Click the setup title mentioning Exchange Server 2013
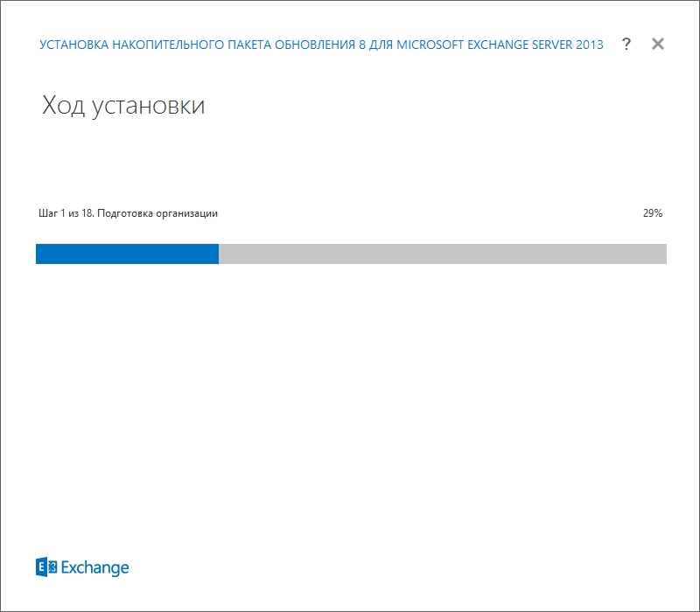The width and height of the screenshot is (700, 612). [x=321, y=45]
